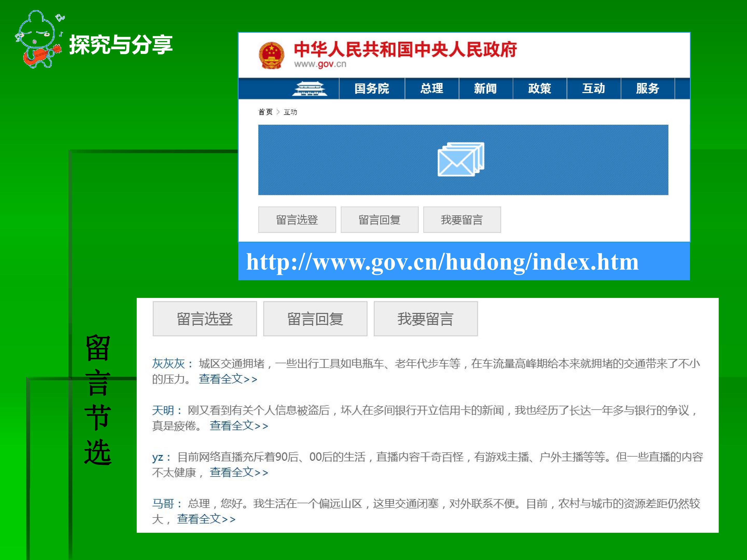
Task: Select the lower large 留言选登 tab
Action: click(205, 319)
